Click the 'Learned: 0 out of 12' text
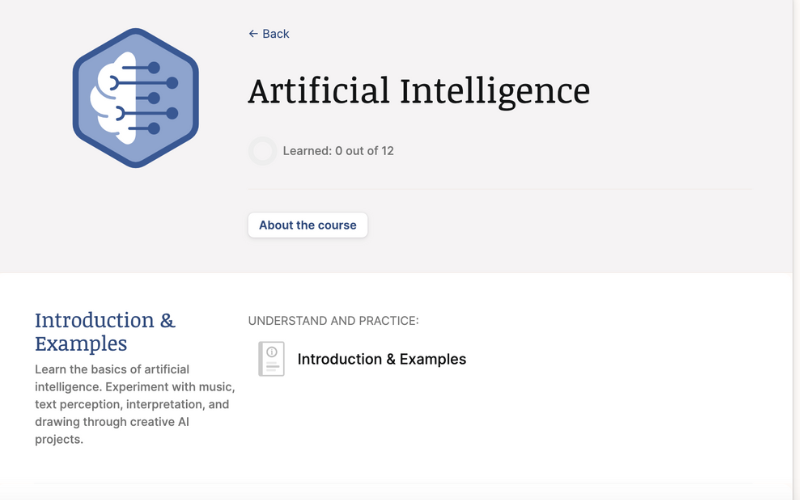Image resolution: width=800 pixels, height=500 pixels. click(338, 151)
